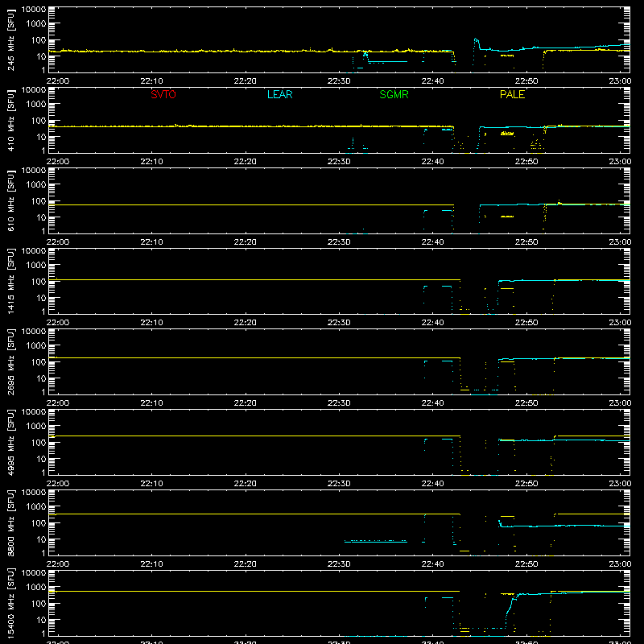This screenshot has width=644, height=644.
Task: Click 22:50 tick label below 8800 MHz plot
Action: pyautogui.click(x=526, y=564)
